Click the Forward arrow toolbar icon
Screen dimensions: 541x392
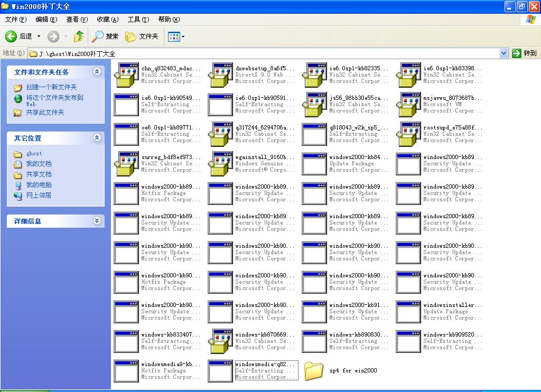53,36
